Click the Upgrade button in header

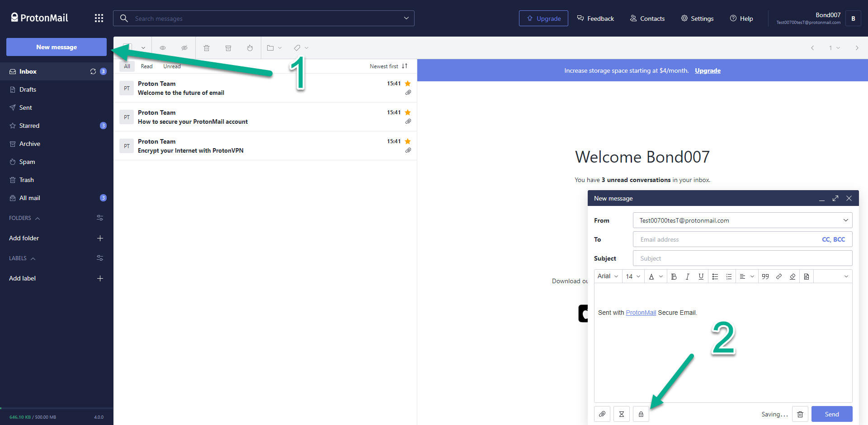click(x=543, y=19)
